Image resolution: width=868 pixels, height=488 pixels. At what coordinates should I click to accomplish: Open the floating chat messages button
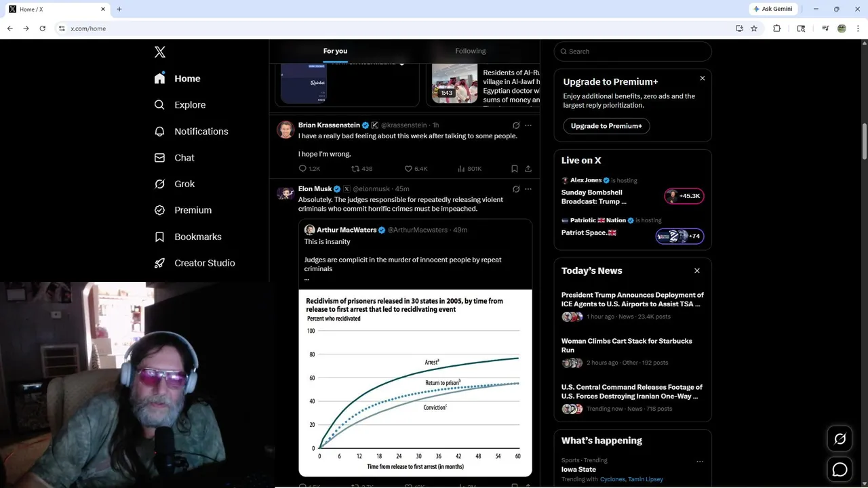tap(840, 470)
